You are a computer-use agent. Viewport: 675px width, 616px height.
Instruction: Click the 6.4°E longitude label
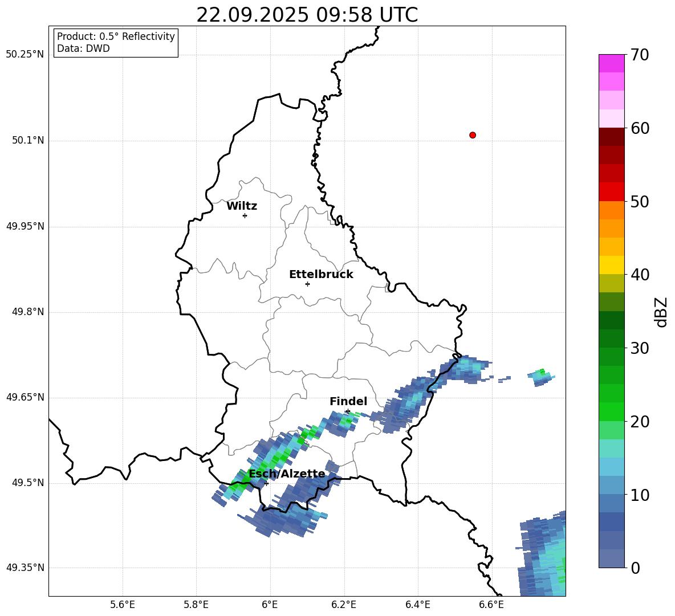417,605
